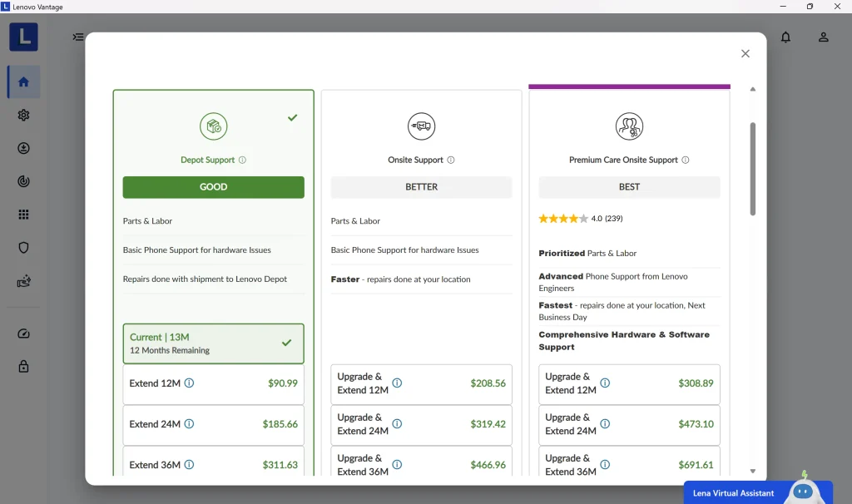Open Device Settings gear icon in sidebar
Image resolution: width=852 pixels, height=504 pixels.
(x=23, y=115)
